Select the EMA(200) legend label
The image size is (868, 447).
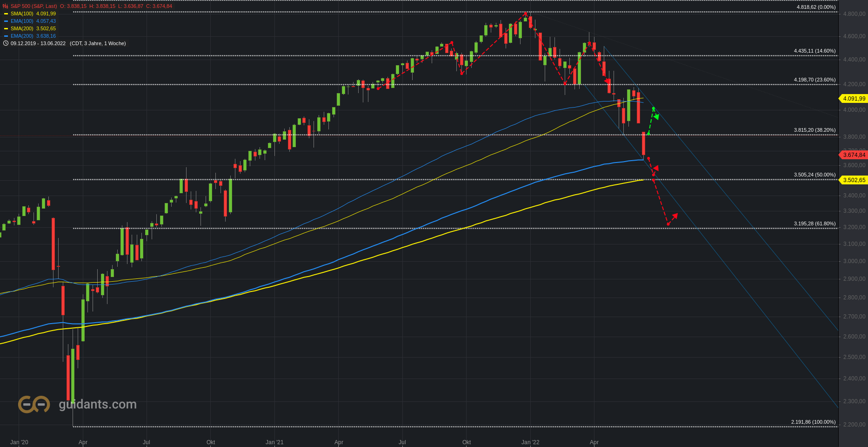point(22,36)
